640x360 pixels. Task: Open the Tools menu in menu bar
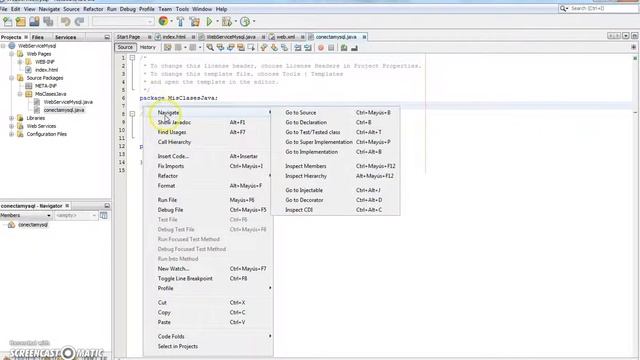pyautogui.click(x=182, y=9)
